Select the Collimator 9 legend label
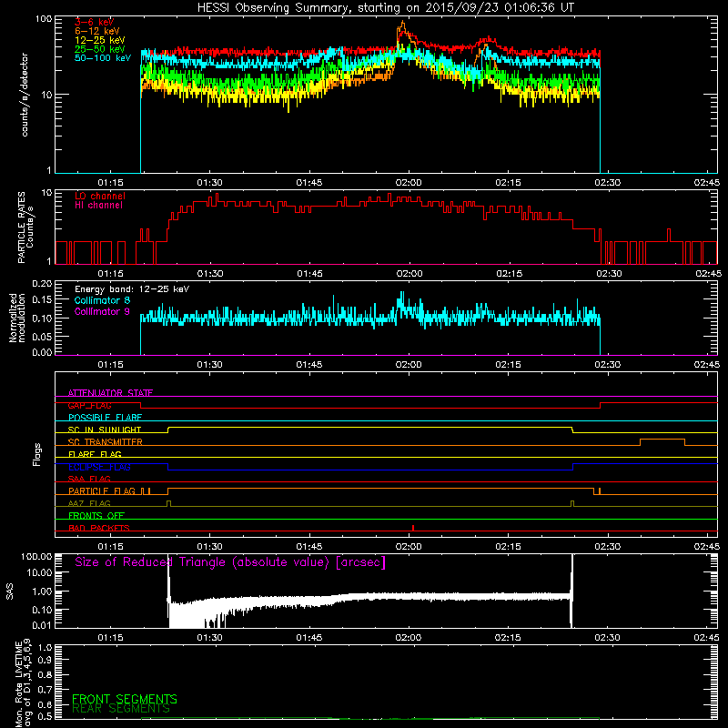Image resolution: width=728 pixels, height=728 pixels. [102, 311]
